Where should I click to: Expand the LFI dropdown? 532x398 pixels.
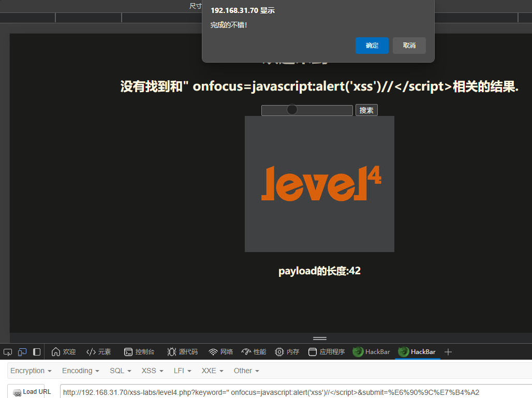point(182,371)
